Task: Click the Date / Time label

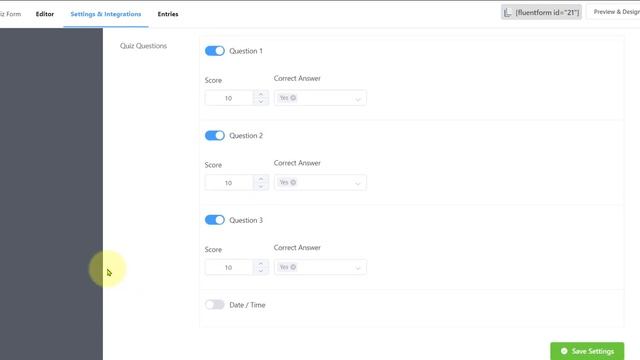Action: 247,305
